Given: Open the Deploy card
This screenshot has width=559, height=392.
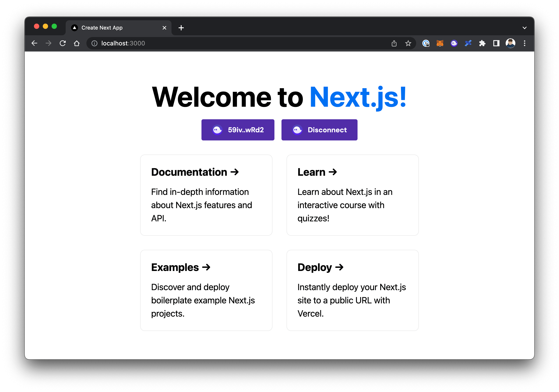Looking at the screenshot, I should pos(352,290).
